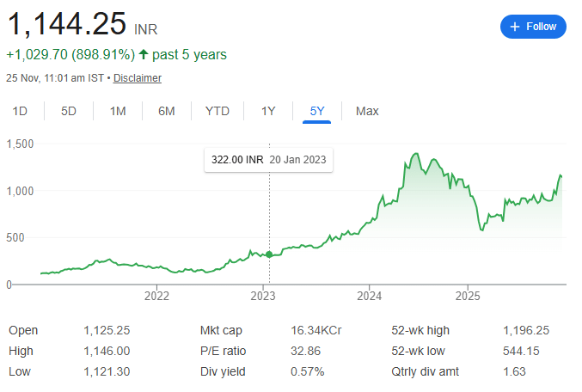
Task: Click the P/E ratio value 32.86
Action: click(x=306, y=351)
